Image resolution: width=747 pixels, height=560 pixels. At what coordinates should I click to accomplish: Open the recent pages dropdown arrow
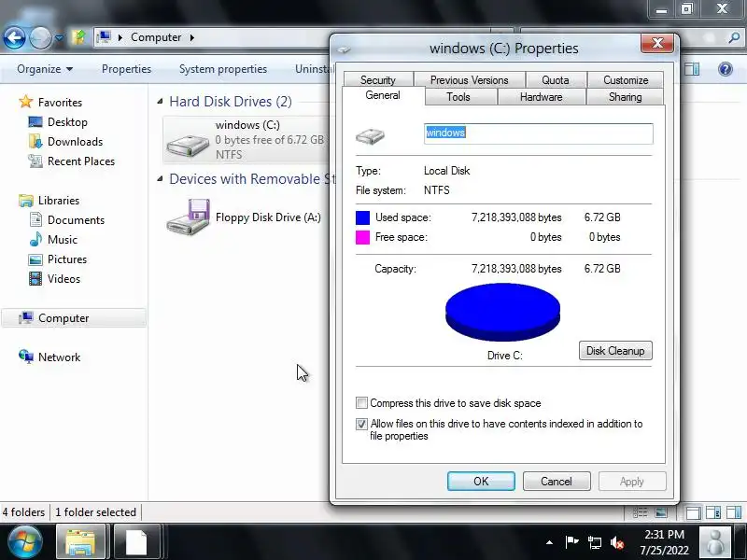coord(59,37)
